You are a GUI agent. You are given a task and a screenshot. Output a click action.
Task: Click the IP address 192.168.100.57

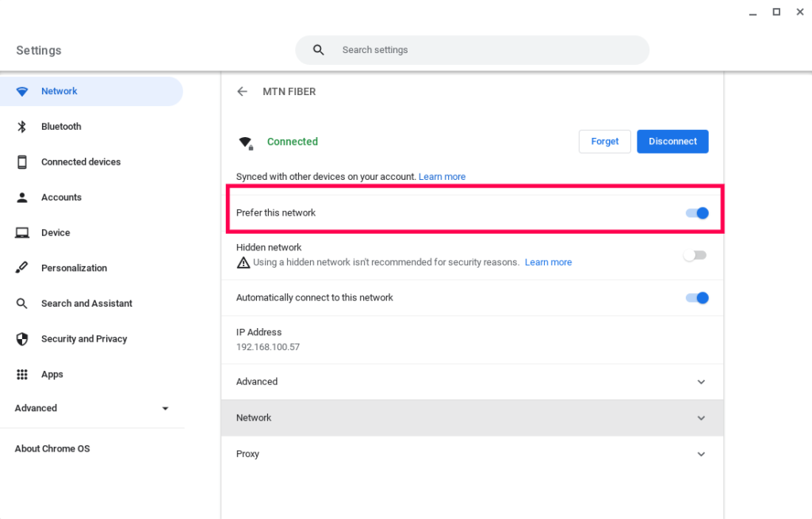[x=268, y=347]
